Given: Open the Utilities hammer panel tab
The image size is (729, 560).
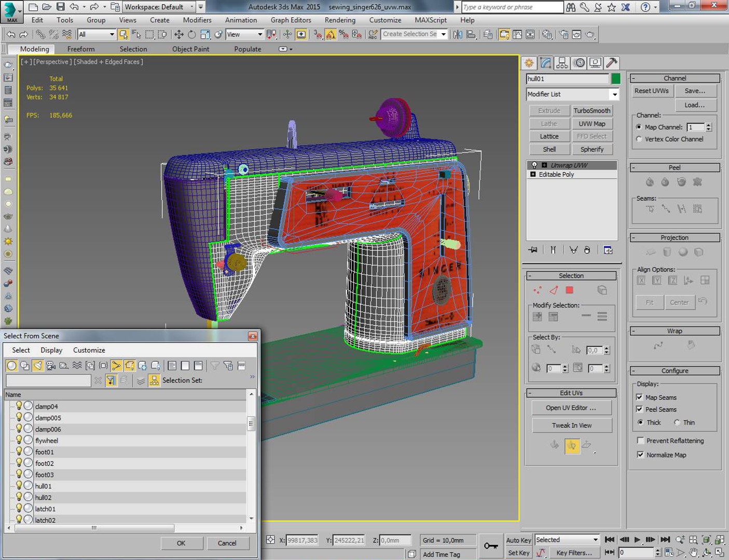Looking at the screenshot, I should [x=612, y=63].
